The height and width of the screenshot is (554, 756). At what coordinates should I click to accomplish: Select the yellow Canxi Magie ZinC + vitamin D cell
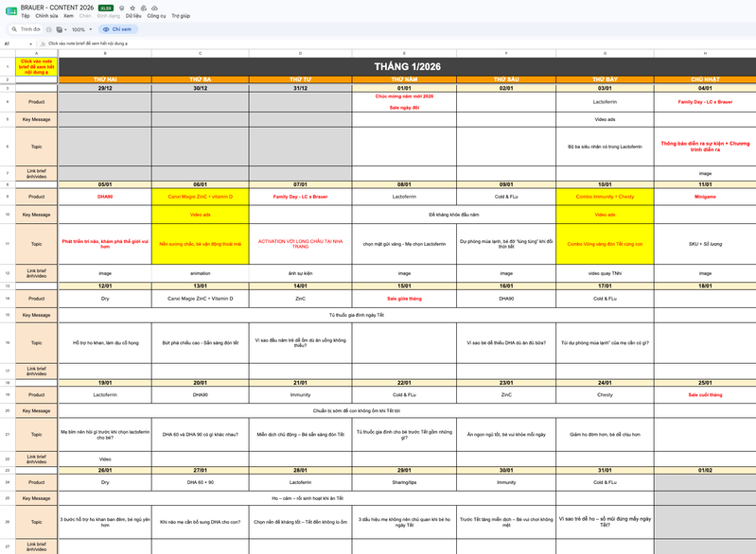[200, 197]
